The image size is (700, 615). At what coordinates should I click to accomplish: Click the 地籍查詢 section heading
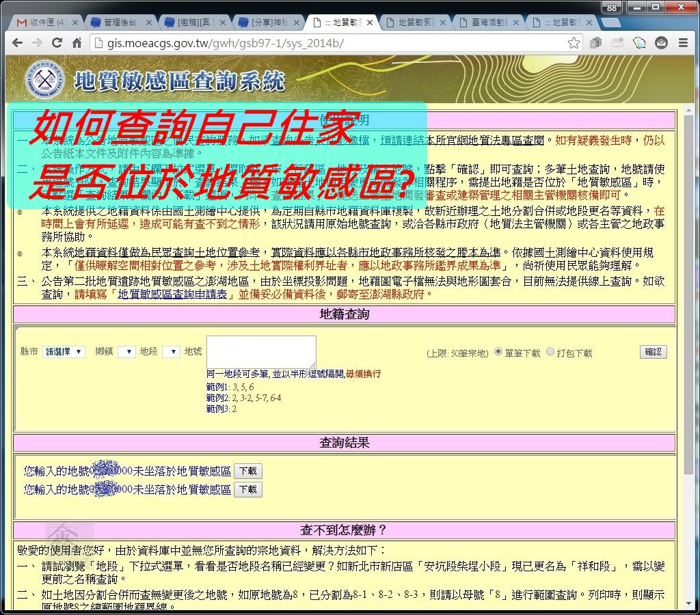tap(345, 314)
